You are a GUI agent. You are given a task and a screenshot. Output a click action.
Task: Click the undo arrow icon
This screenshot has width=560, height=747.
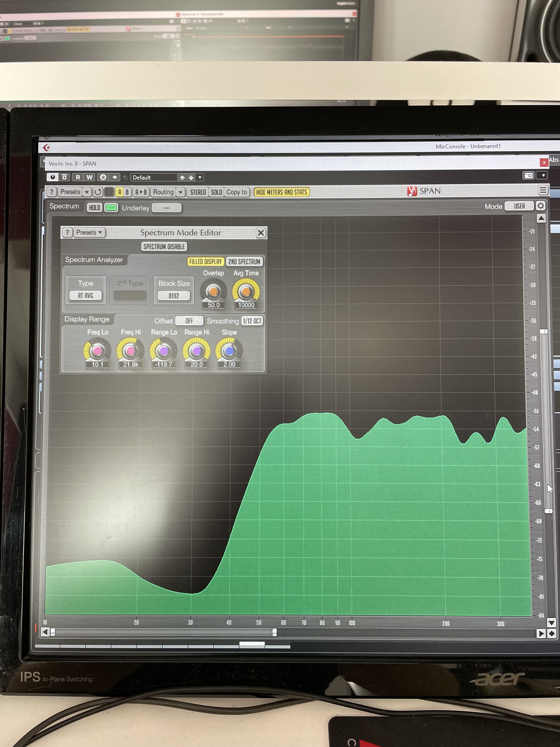click(98, 192)
